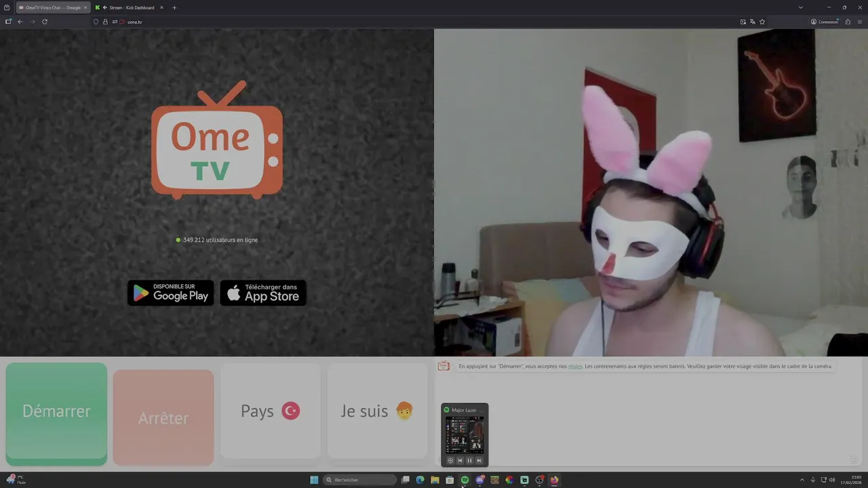Open the Connexion account button

pos(825,22)
